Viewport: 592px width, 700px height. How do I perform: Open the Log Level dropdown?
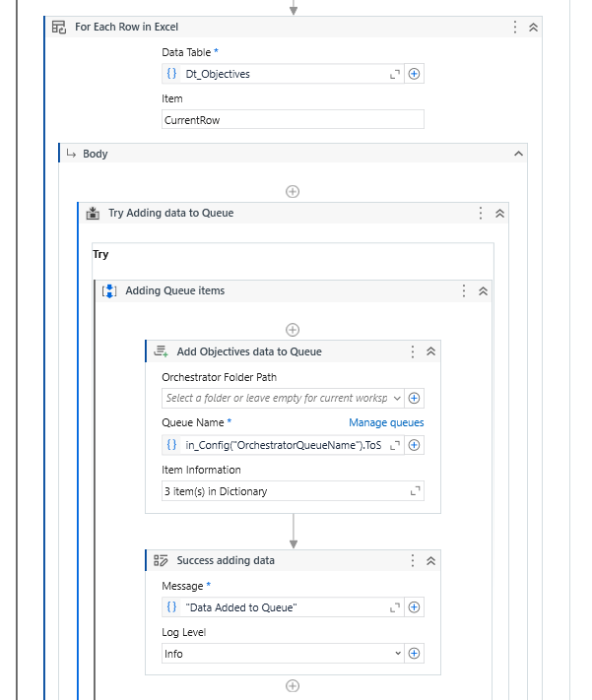click(397, 654)
